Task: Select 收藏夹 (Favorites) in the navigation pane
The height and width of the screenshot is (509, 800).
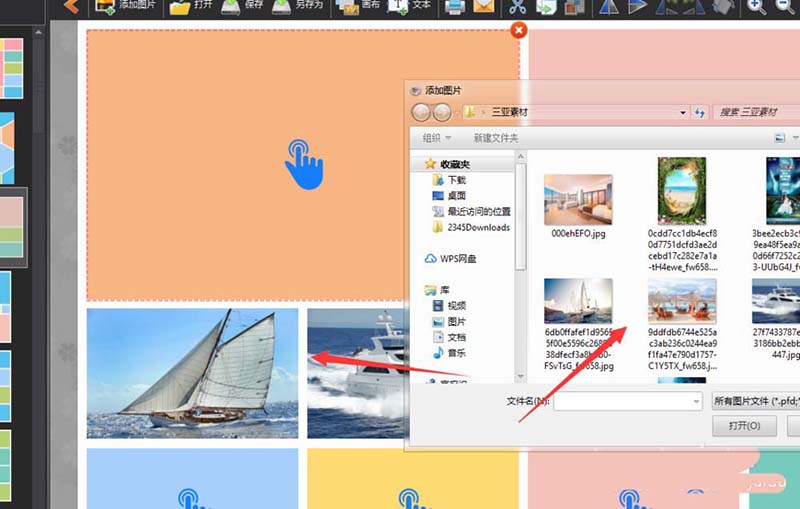Action: tap(455, 164)
